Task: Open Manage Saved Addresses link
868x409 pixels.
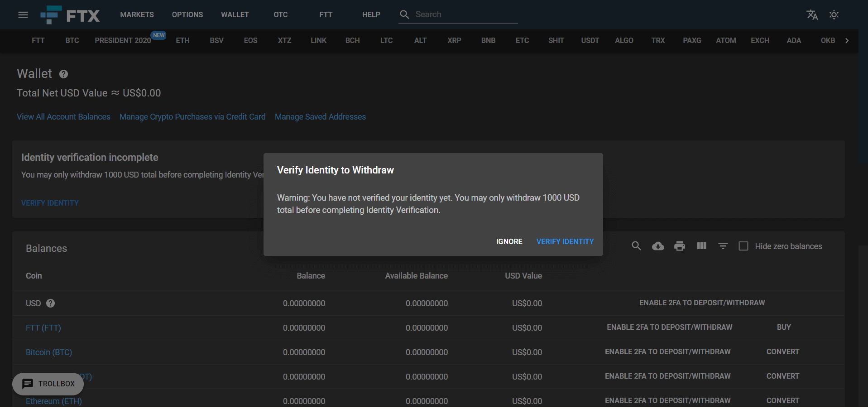Action: coord(320,117)
